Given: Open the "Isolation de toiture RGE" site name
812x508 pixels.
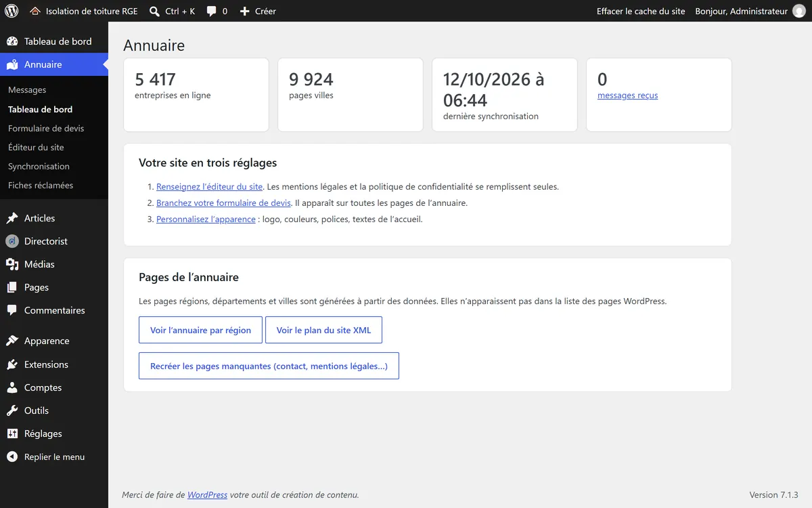Looking at the screenshot, I should 92,11.
